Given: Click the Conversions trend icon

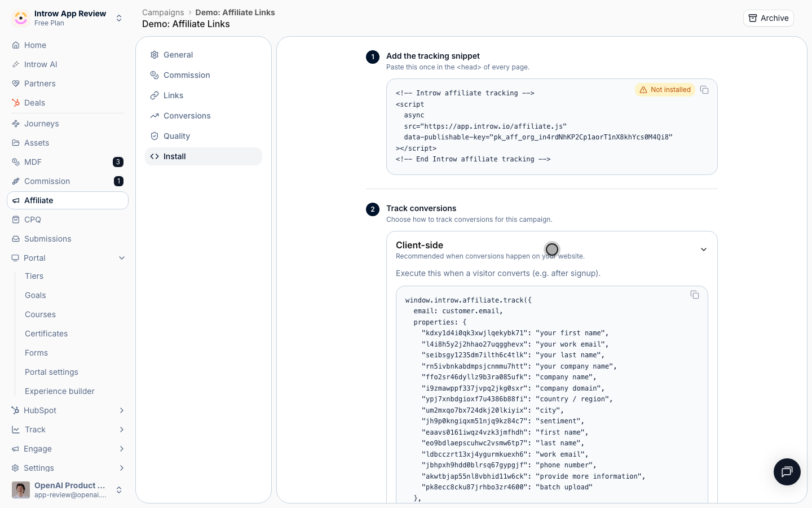Looking at the screenshot, I should pyautogui.click(x=155, y=116).
